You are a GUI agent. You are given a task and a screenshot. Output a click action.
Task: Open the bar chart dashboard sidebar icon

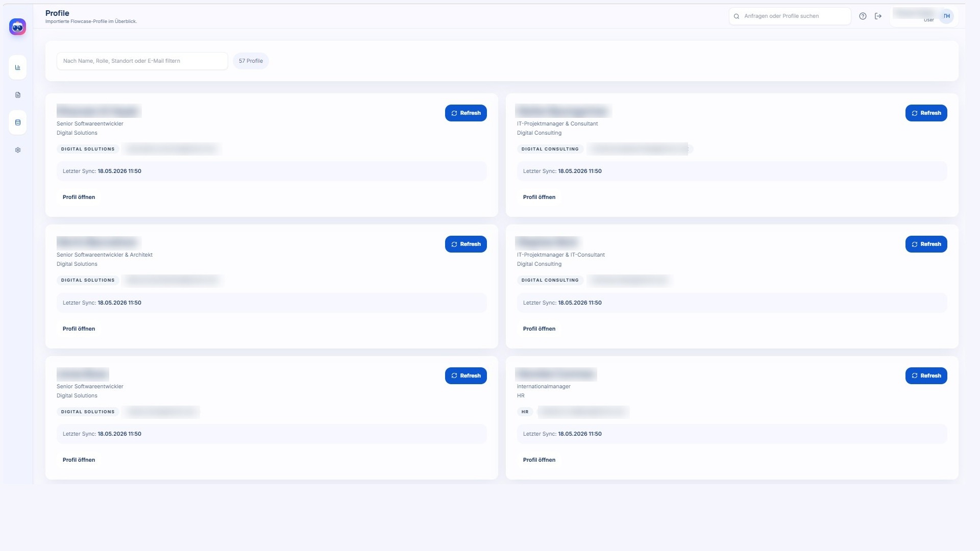pos(18,67)
